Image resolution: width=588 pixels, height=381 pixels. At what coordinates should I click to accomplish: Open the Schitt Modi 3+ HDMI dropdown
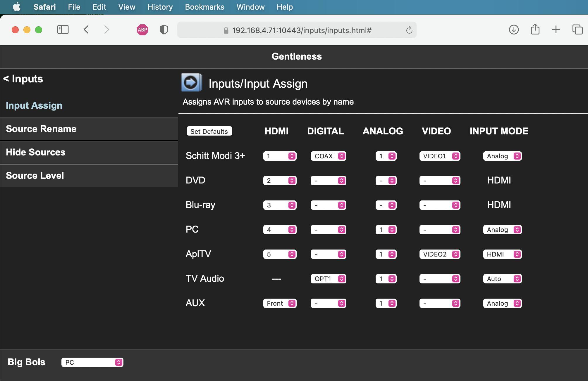pyautogui.click(x=280, y=156)
